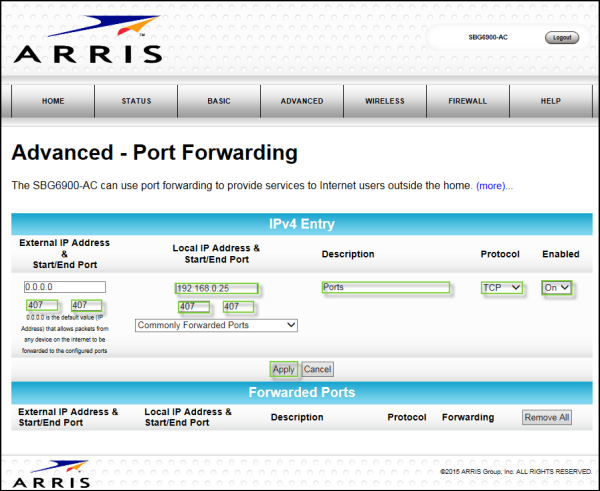Open the TCP protocol dropdown

[502, 287]
